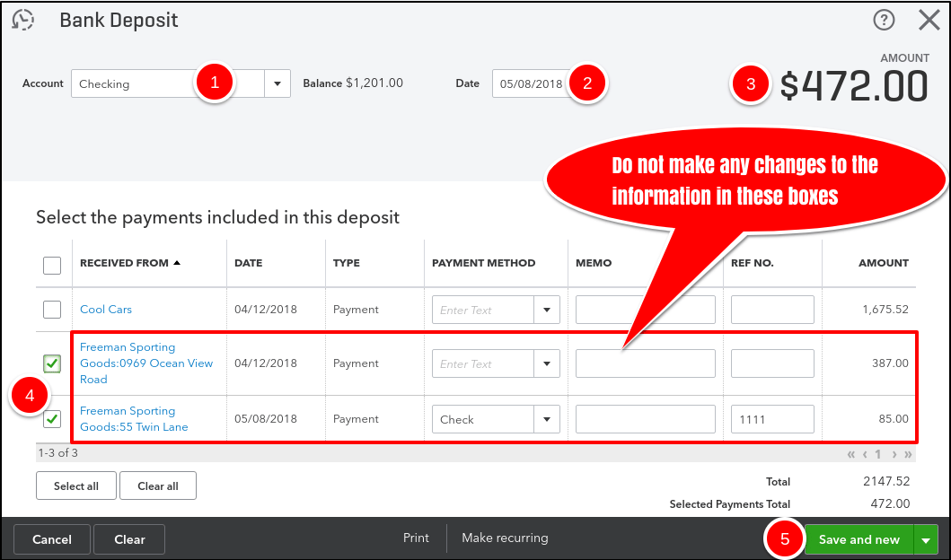
Task: Click Make recurring in the footer
Action: pyautogui.click(x=505, y=538)
